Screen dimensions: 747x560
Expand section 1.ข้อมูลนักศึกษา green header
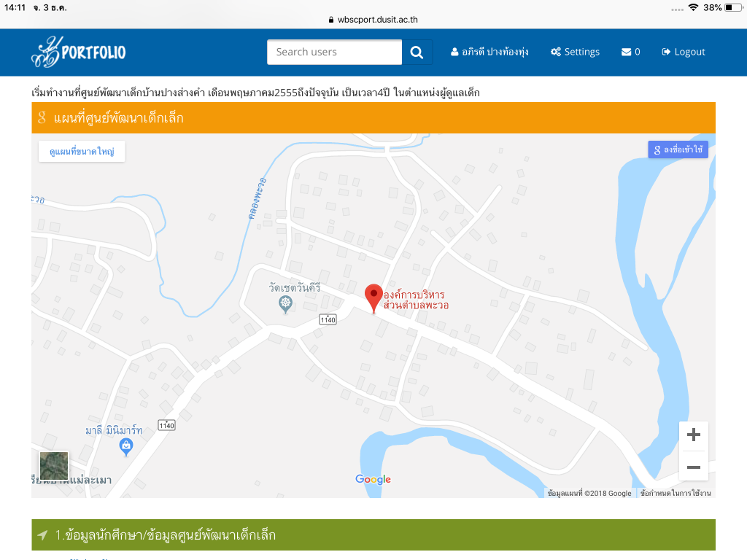click(373, 535)
